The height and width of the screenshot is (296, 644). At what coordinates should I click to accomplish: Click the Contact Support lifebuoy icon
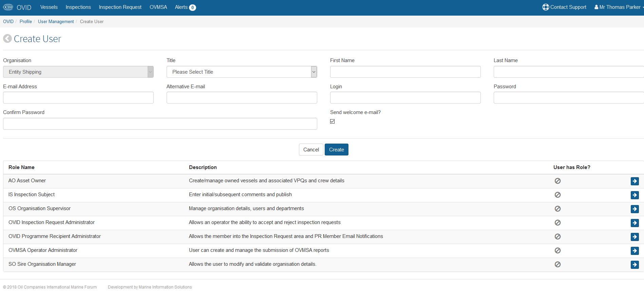(546, 7)
